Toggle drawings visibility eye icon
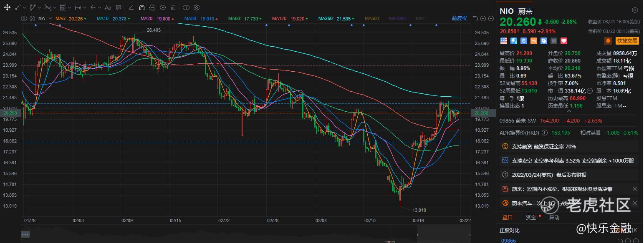Image resolution: width=644 pixels, height=243 pixels. [x=163, y=8]
